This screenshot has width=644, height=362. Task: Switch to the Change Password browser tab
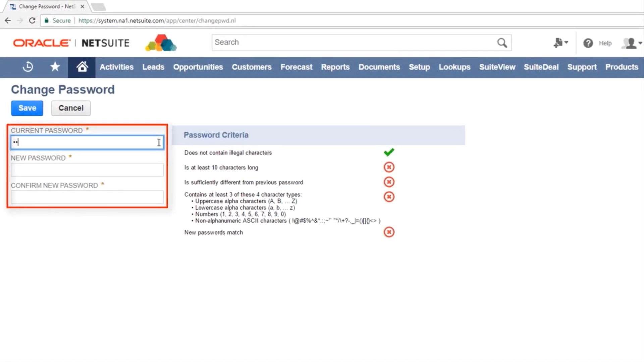(42, 6)
